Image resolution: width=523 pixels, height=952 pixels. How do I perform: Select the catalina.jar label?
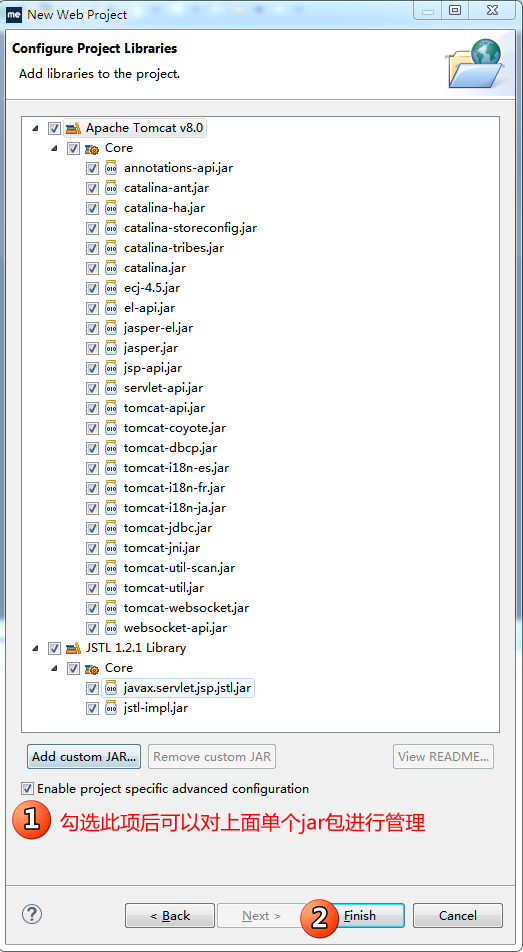(x=154, y=268)
